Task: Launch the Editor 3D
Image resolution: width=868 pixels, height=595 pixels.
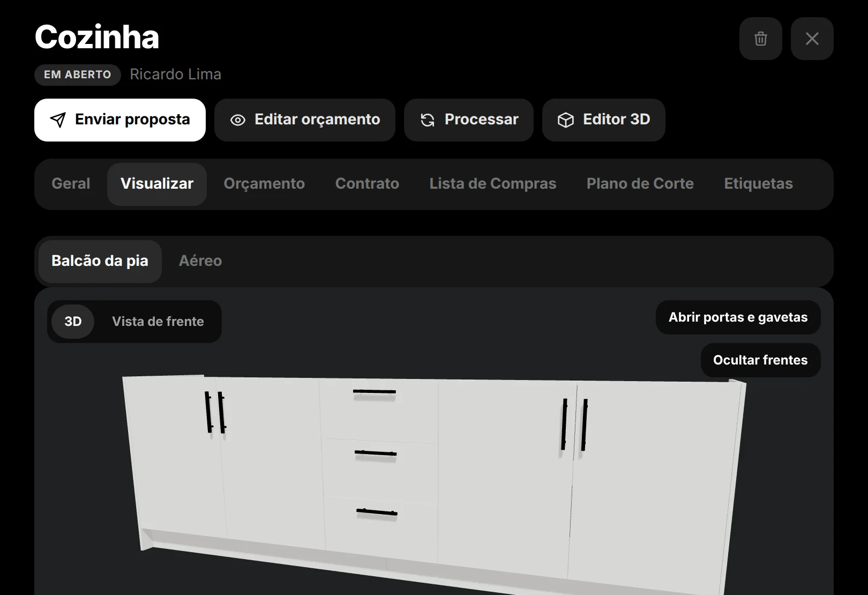Action: (x=604, y=120)
